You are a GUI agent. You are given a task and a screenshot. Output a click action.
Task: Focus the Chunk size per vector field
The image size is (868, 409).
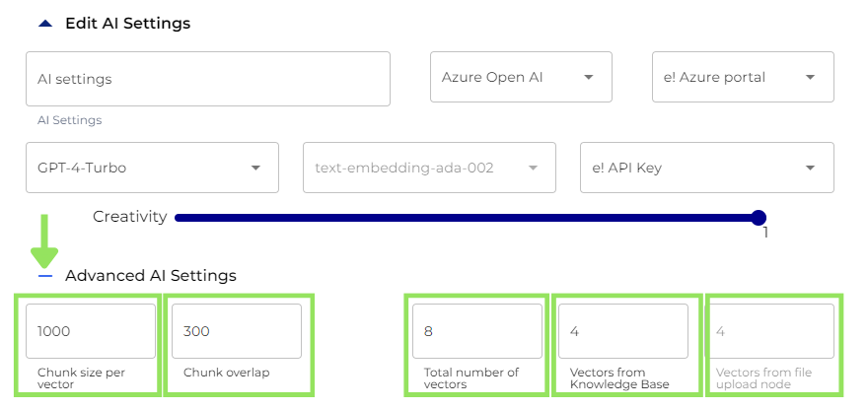pos(91,331)
